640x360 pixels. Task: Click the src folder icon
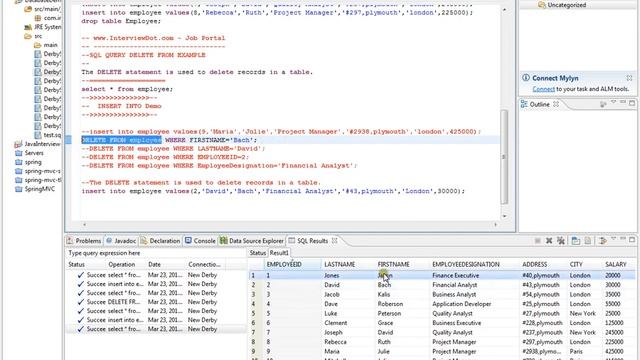28,36
